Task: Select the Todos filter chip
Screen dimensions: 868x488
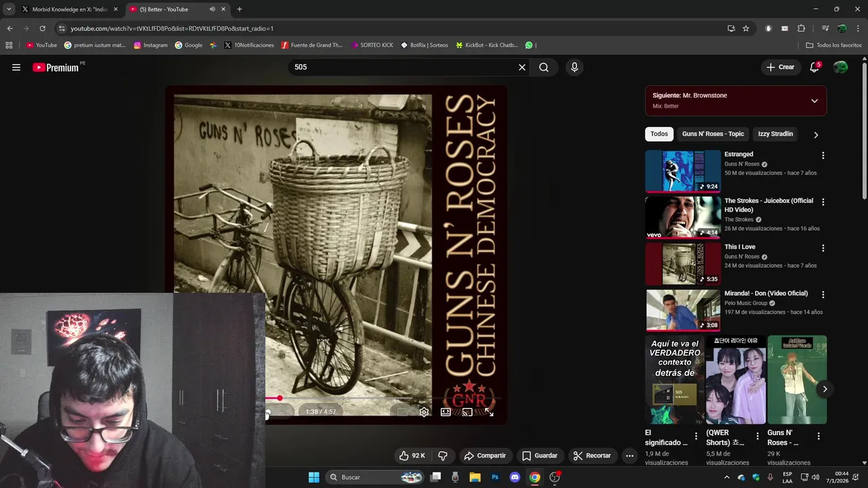Action: click(x=659, y=134)
